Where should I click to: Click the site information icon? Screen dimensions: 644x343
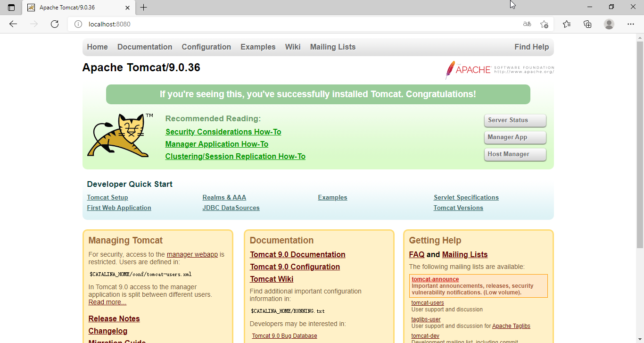(x=78, y=24)
